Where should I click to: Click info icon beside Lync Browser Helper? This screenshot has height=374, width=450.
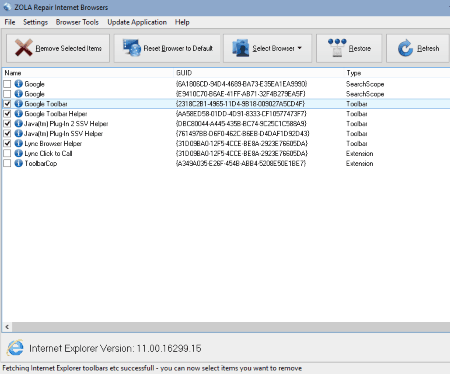pos(19,143)
